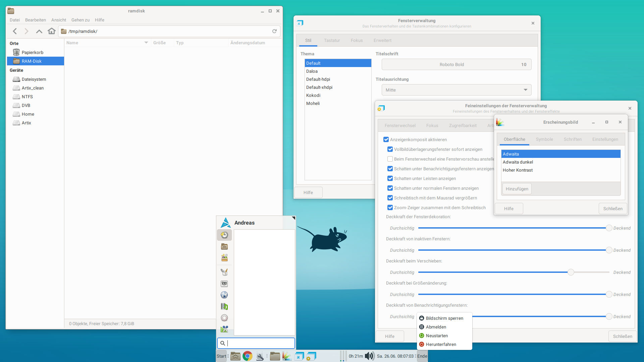Viewport: 644px width, 362px height.
Task: Select Hoher Kontrast theme
Action: [561, 170]
